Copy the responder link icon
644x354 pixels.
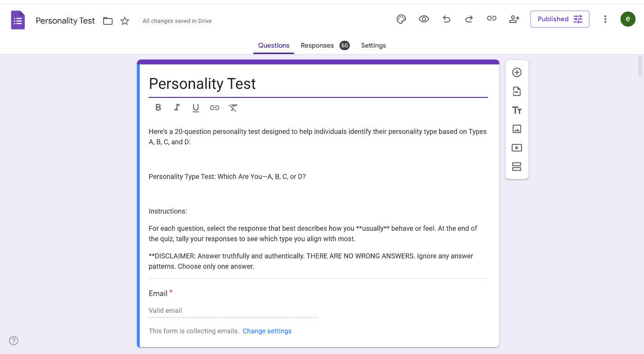click(x=491, y=19)
